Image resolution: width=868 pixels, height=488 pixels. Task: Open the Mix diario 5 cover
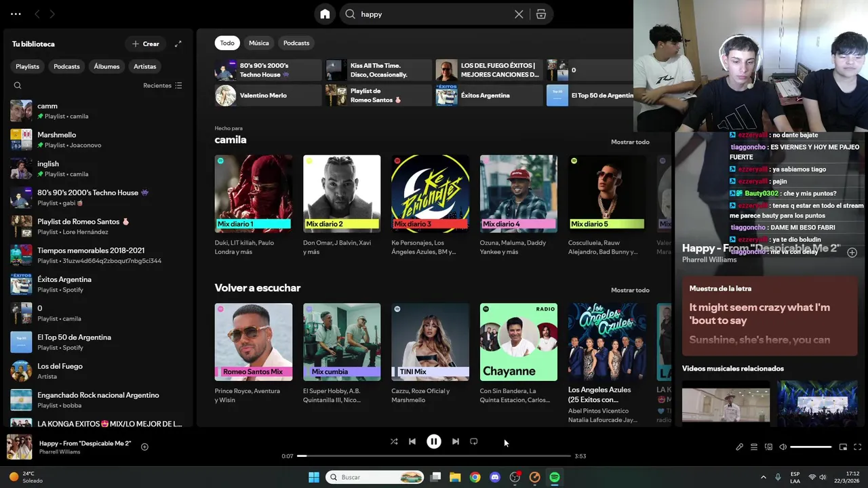pos(607,194)
